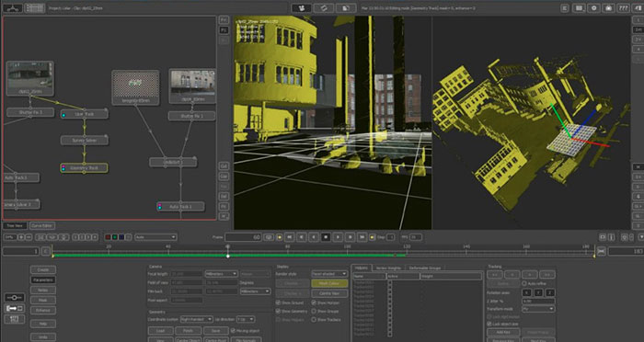
Task: Open the clip bin grid icon
Action: tap(35, 8)
